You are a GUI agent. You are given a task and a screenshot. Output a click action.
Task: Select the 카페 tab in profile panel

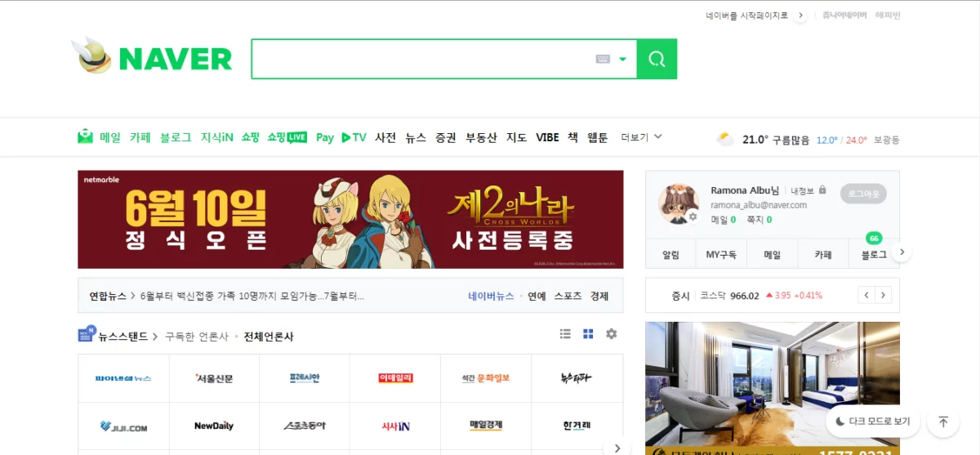[823, 255]
